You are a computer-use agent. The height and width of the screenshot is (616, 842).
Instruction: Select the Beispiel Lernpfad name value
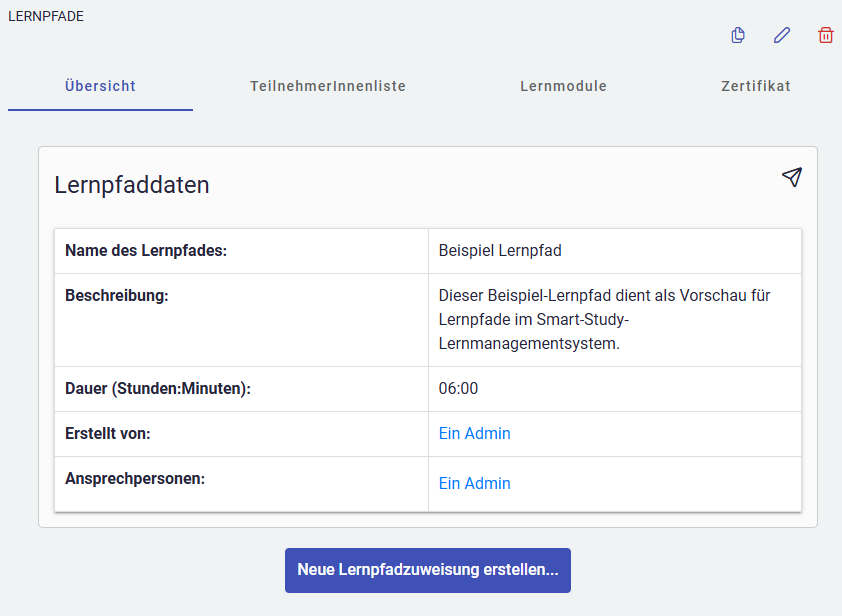tap(500, 251)
